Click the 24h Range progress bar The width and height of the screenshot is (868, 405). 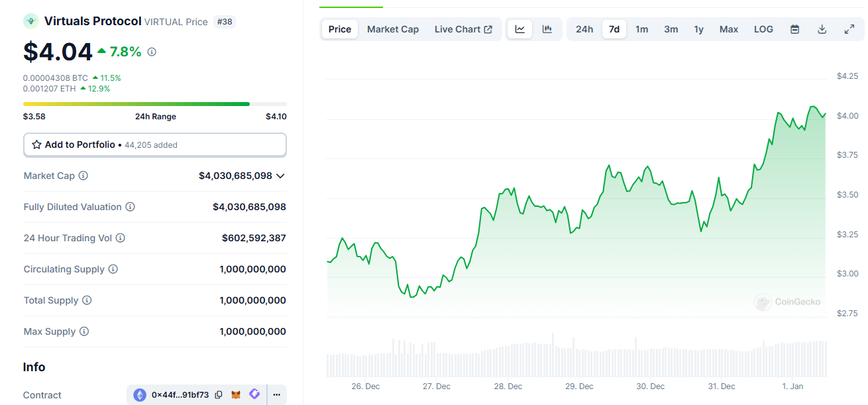click(x=155, y=104)
